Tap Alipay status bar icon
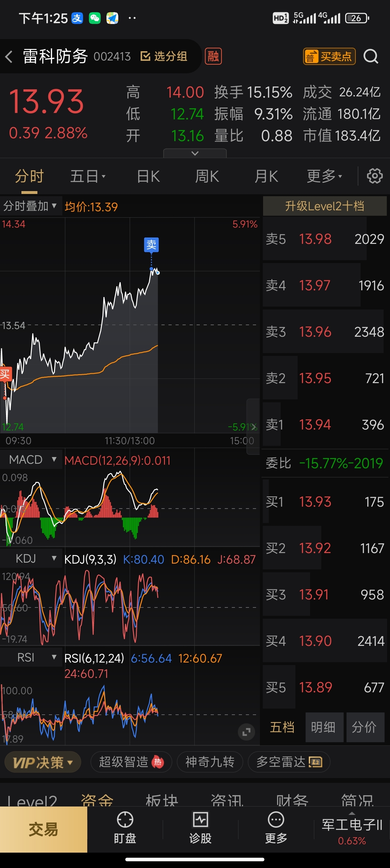 click(77, 18)
